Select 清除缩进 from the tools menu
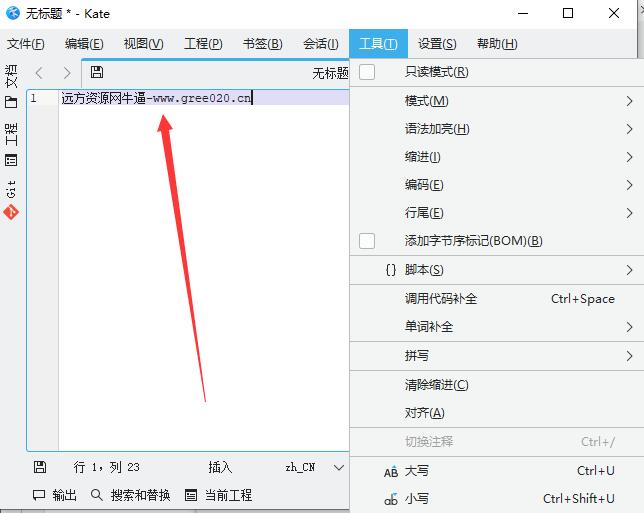 [x=436, y=385]
